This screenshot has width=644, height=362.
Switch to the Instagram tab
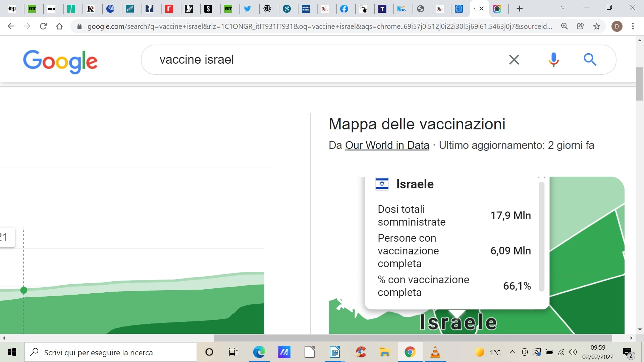pyautogui.click(x=497, y=9)
